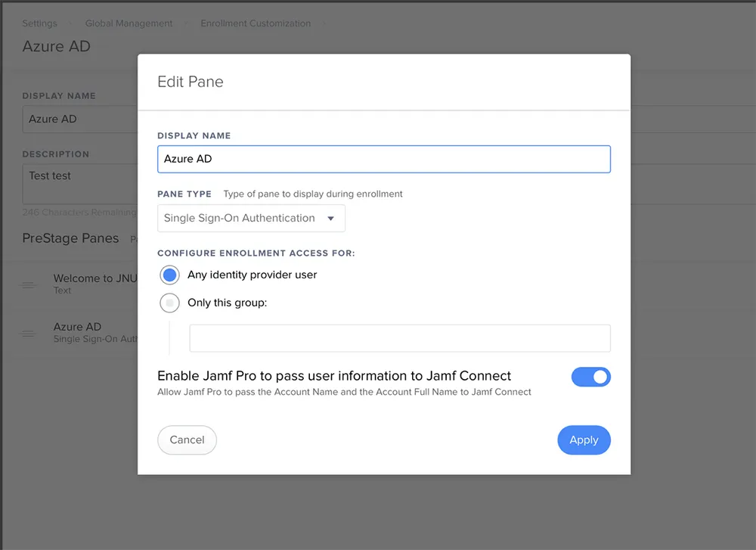Select the Any identity provider user option
756x550 pixels.
tap(169, 275)
